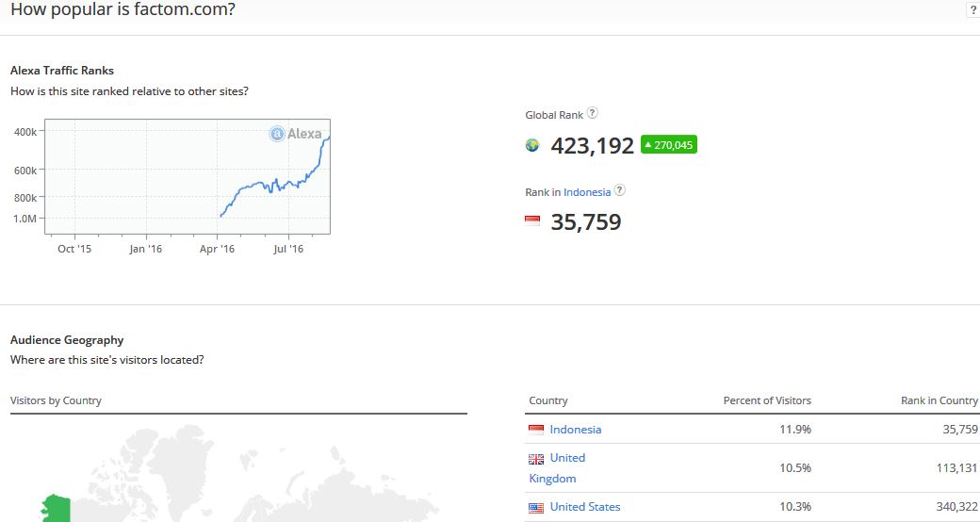The height and width of the screenshot is (522, 980).
Task: Click the Global Rank help question mark
Action: 592,113
